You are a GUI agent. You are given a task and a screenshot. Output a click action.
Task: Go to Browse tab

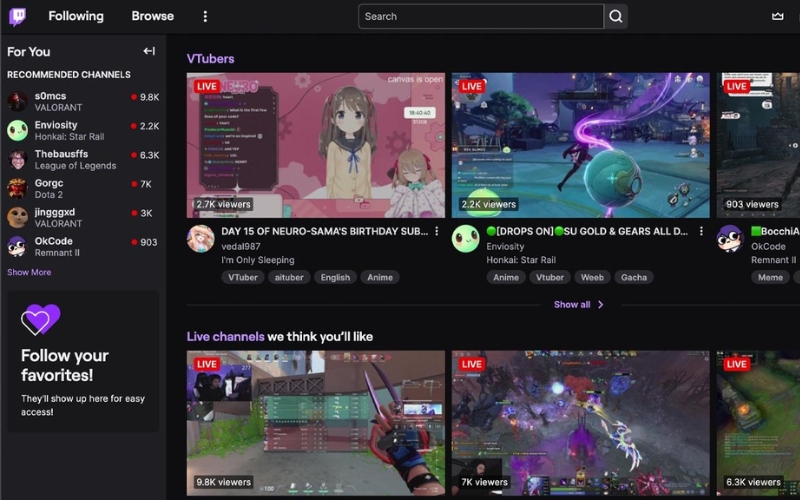tap(153, 16)
